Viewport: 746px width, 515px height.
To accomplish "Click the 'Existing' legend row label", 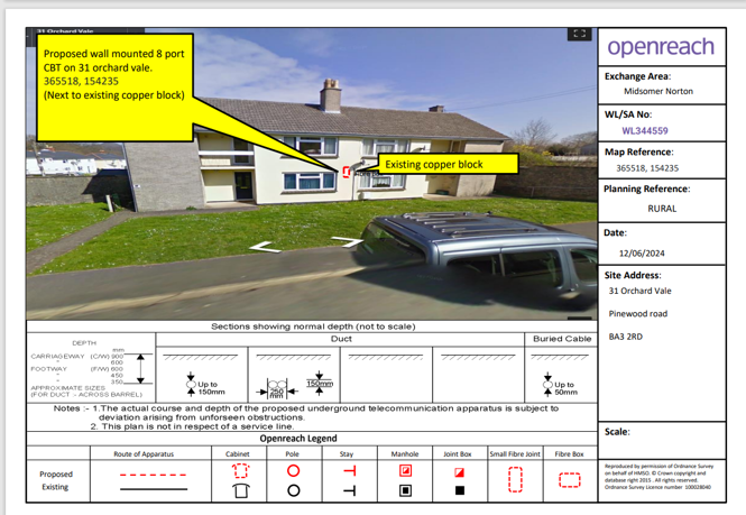I will coord(55,487).
